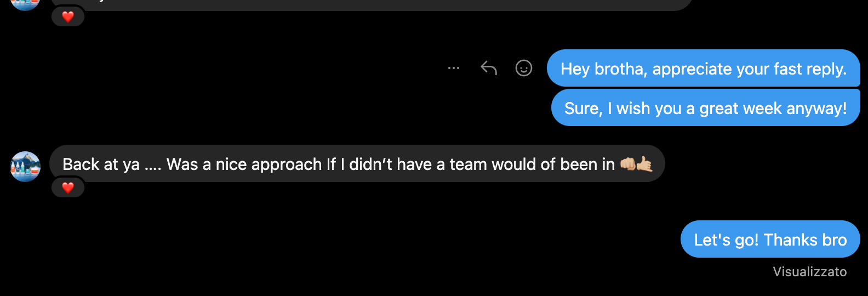Open the emoji reaction picker smiley

(524, 69)
